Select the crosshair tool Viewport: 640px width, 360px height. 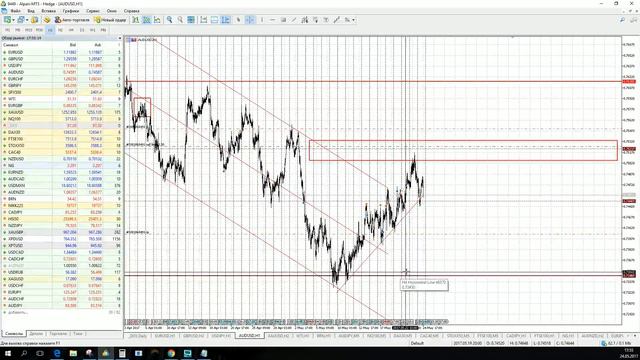tap(249, 20)
